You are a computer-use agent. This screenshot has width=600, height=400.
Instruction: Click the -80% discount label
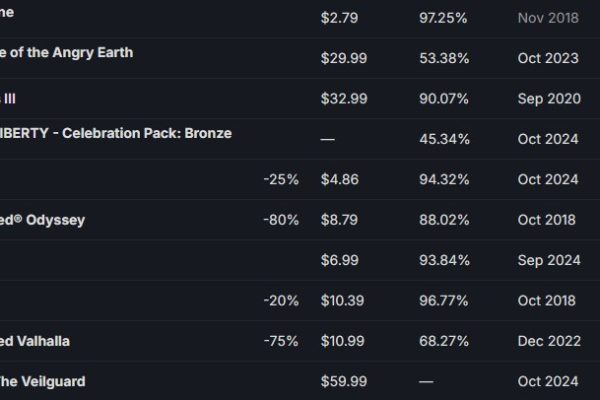tap(281, 220)
